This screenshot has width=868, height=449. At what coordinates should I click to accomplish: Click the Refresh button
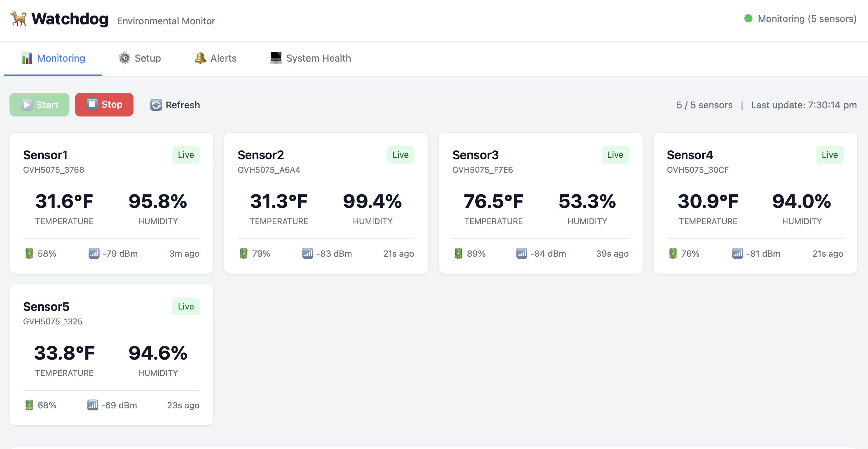pos(175,105)
